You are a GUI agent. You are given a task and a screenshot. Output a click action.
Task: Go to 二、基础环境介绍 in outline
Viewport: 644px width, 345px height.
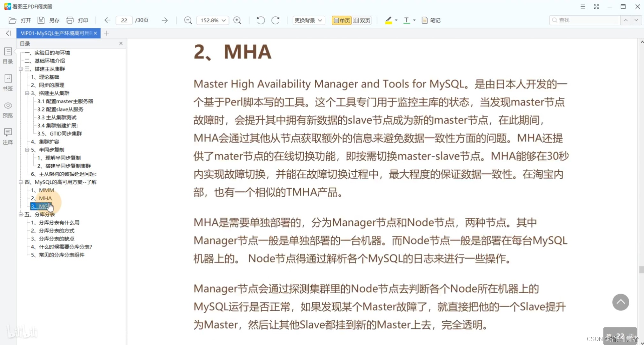45,61
